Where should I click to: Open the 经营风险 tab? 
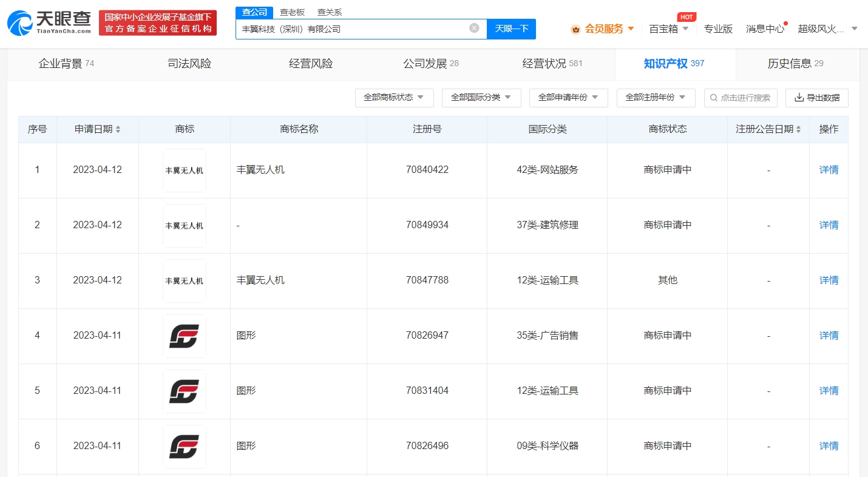pyautogui.click(x=311, y=64)
